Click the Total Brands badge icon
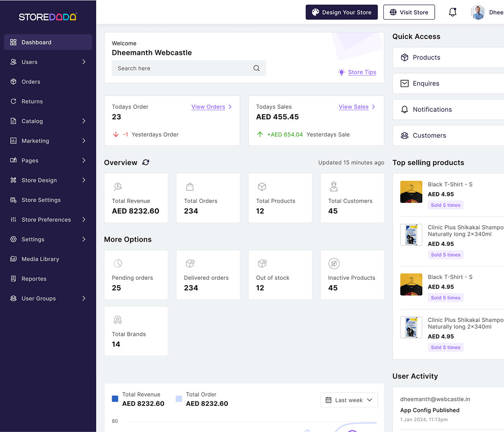Viewport: 504px width, 432px height. (118, 320)
